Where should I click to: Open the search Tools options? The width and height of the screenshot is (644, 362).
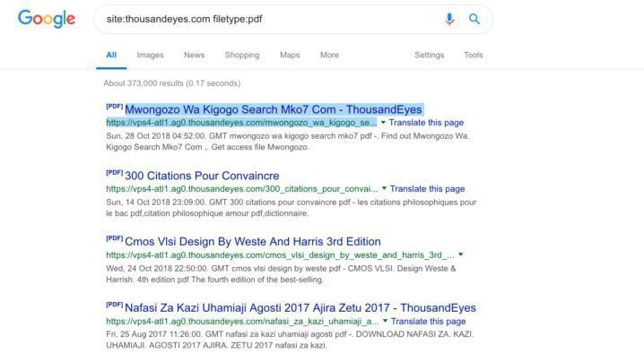coord(473,55)
